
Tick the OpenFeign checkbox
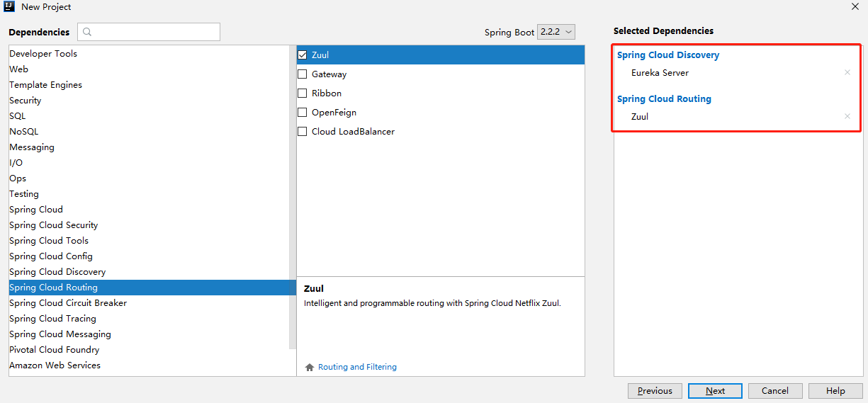(x=303, y=113)
